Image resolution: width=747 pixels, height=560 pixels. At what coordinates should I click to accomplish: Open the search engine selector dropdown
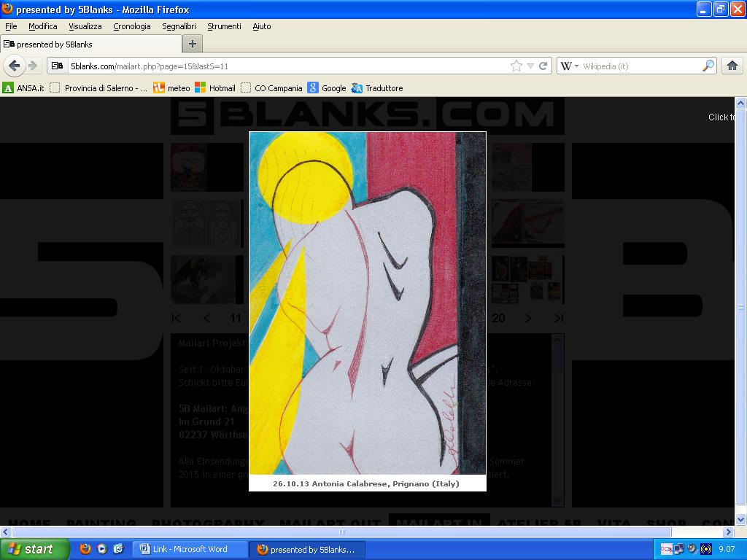569,66
